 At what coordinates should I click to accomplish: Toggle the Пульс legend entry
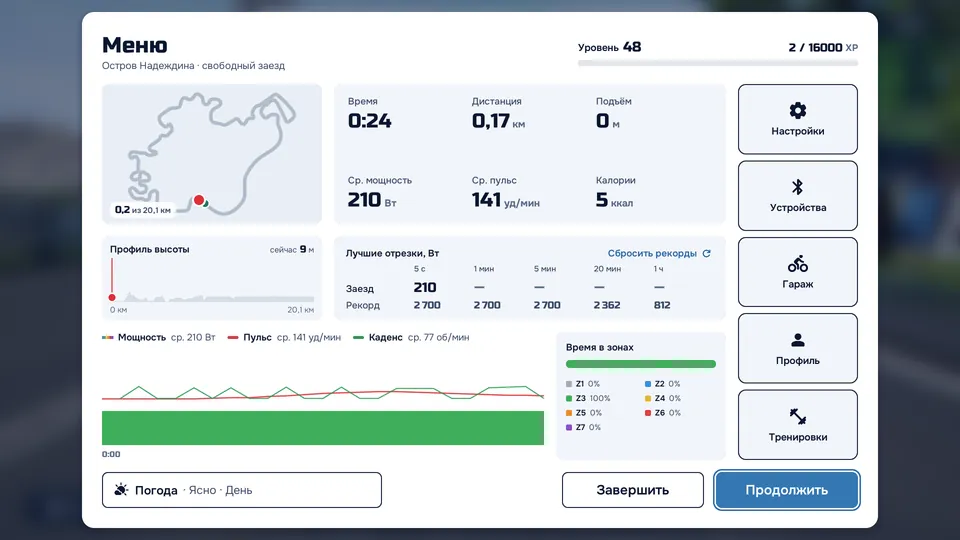284,337
